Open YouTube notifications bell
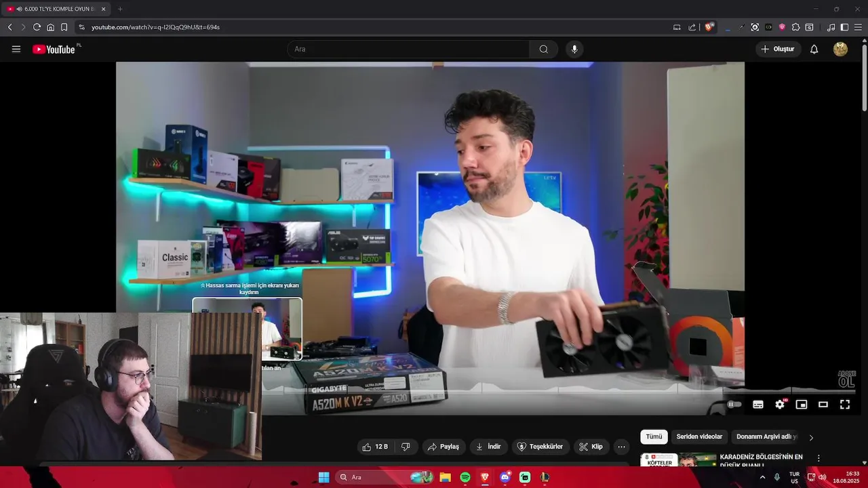 tap(814, 49)
